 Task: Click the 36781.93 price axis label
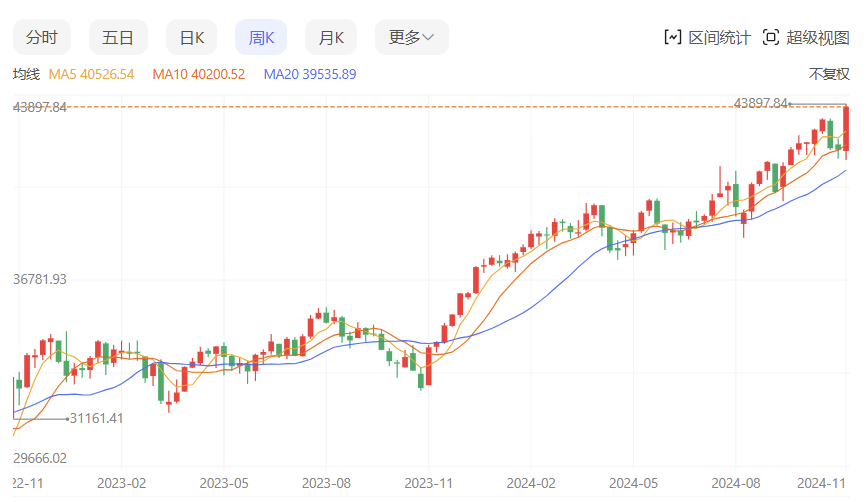pos(40,279)
